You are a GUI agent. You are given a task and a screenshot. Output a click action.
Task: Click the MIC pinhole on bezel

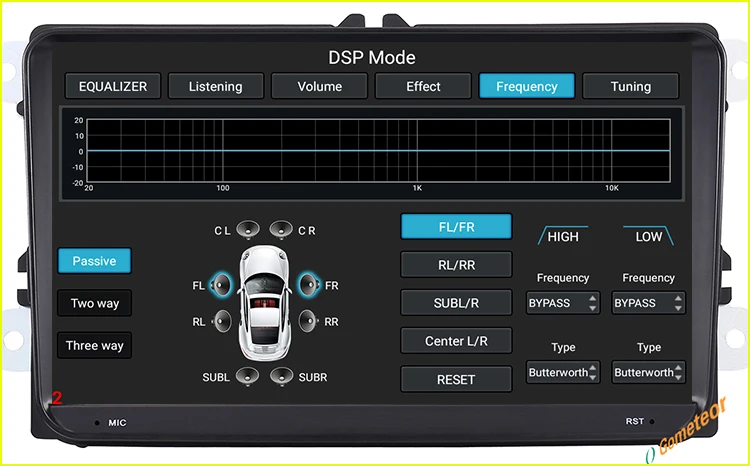97,423
